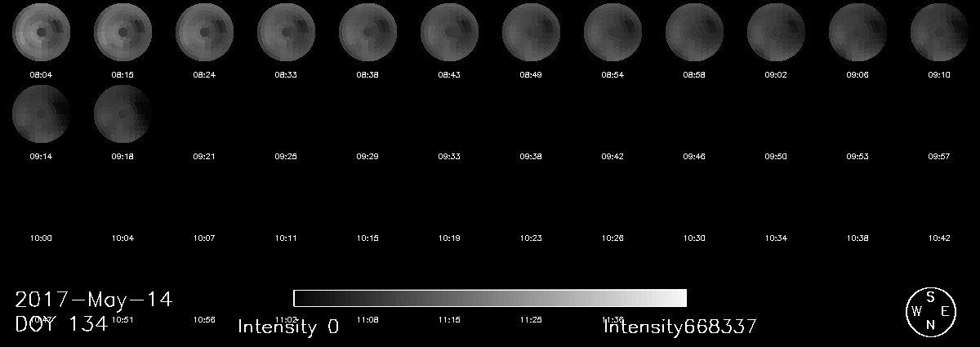This screenshot has width=980, height=347.
Task: Select the disk image labeled 08:04
Action: [41, 32]
